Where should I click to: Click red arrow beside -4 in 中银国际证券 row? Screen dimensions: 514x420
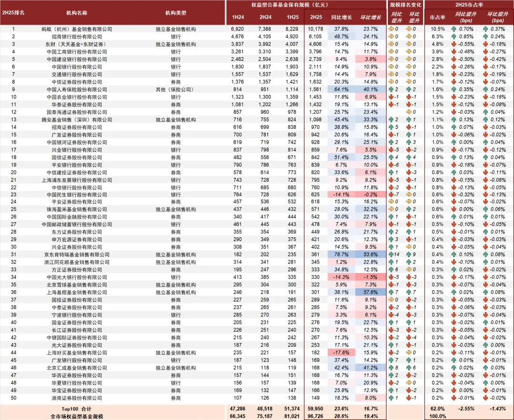tap(409, 337)
